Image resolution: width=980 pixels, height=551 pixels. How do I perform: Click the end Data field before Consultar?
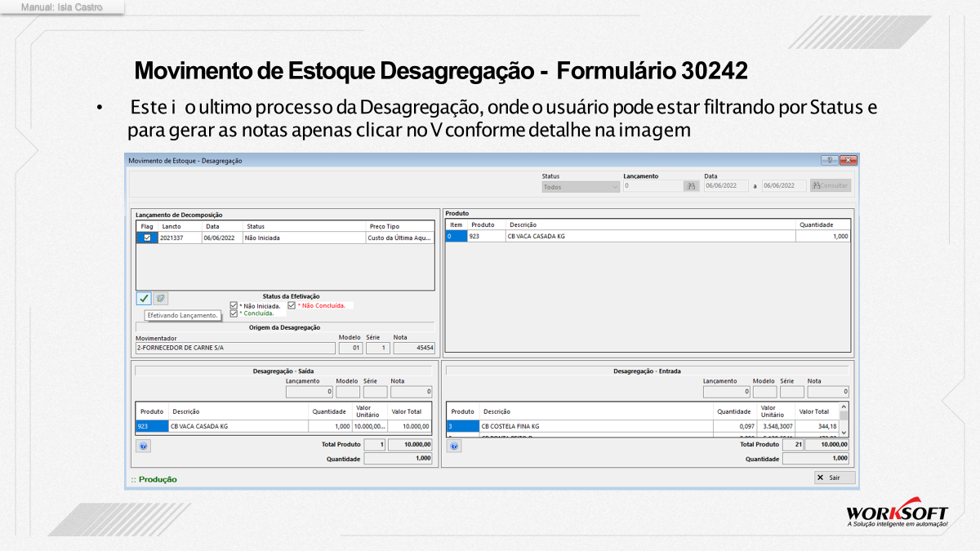(x=784, y=186)
